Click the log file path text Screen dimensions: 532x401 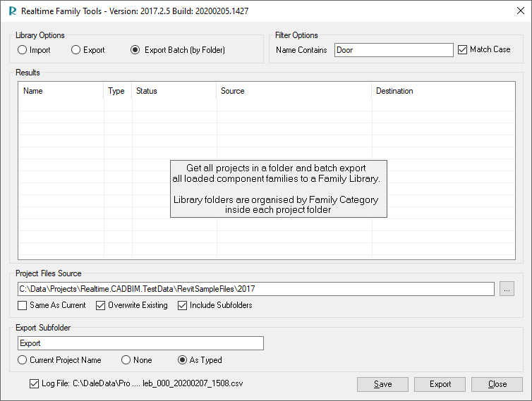158,383
